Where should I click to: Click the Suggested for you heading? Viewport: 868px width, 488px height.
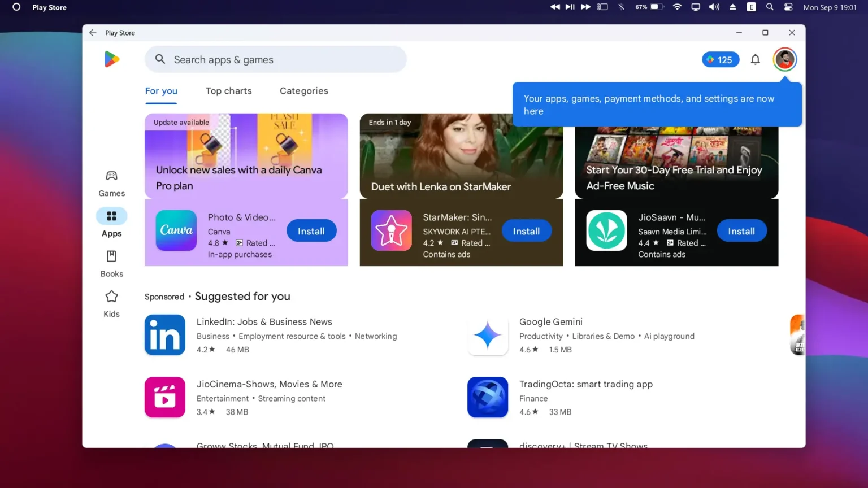(242, 296)
